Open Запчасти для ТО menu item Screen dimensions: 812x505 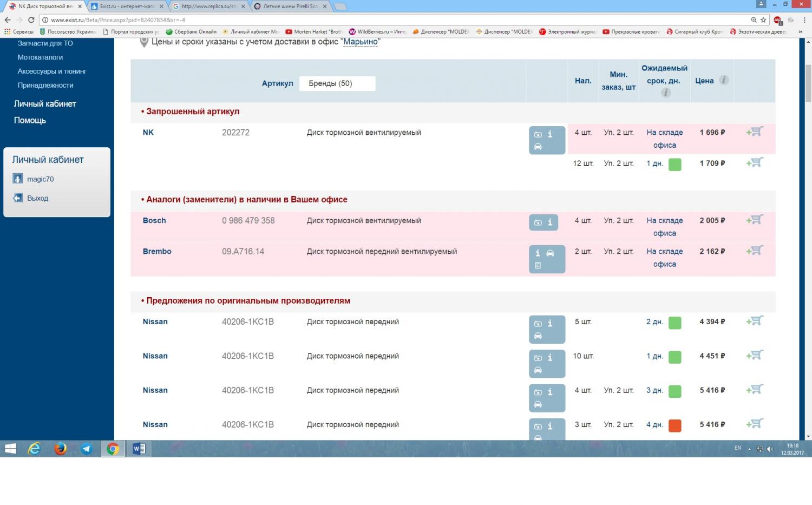(x=45, y=43)
